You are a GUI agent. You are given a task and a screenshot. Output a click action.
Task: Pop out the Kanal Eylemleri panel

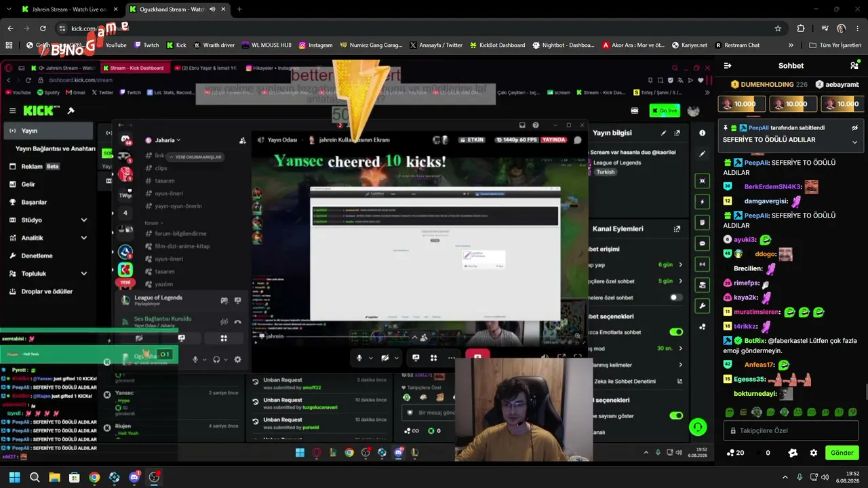(677, 229)
